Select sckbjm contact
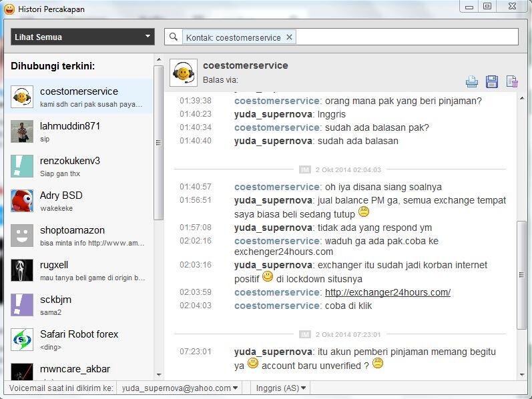 79,305
